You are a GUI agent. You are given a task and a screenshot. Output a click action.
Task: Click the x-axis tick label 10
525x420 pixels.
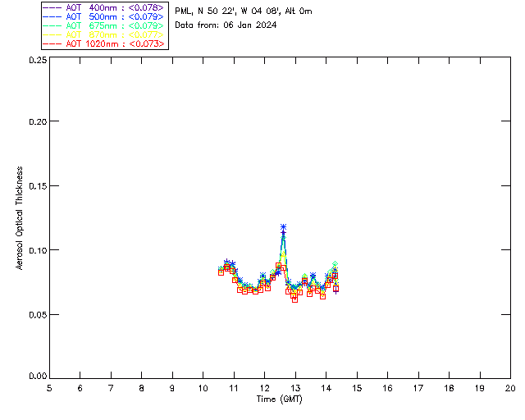pos(203,388)
